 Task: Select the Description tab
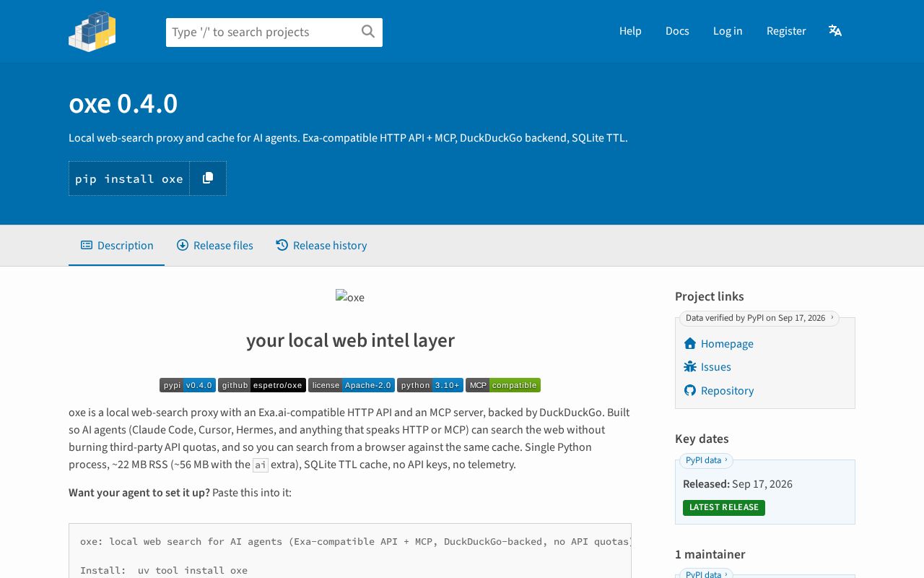(117, 246)
